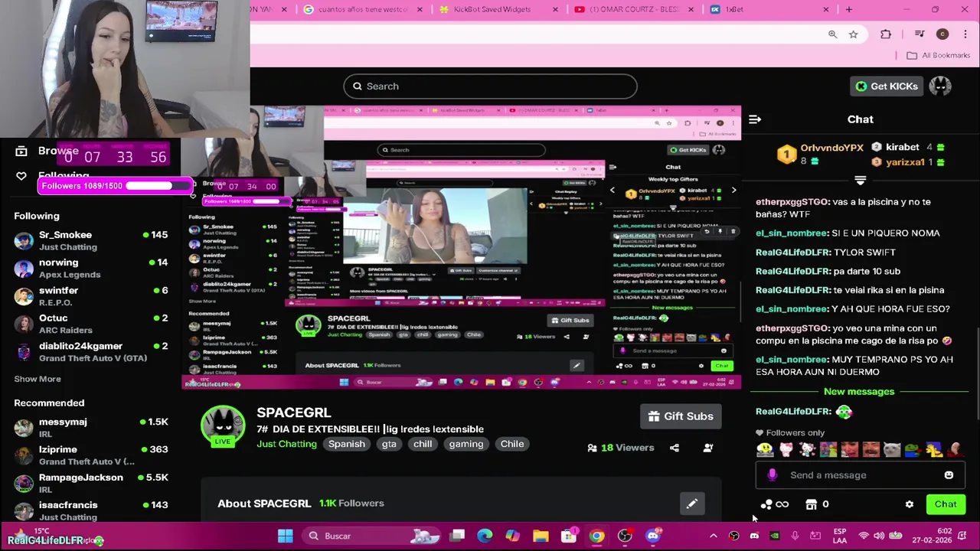Screen dimensions: 980x551
Task: Open Microsoft Store from taskbar
Action: (569, 536)
